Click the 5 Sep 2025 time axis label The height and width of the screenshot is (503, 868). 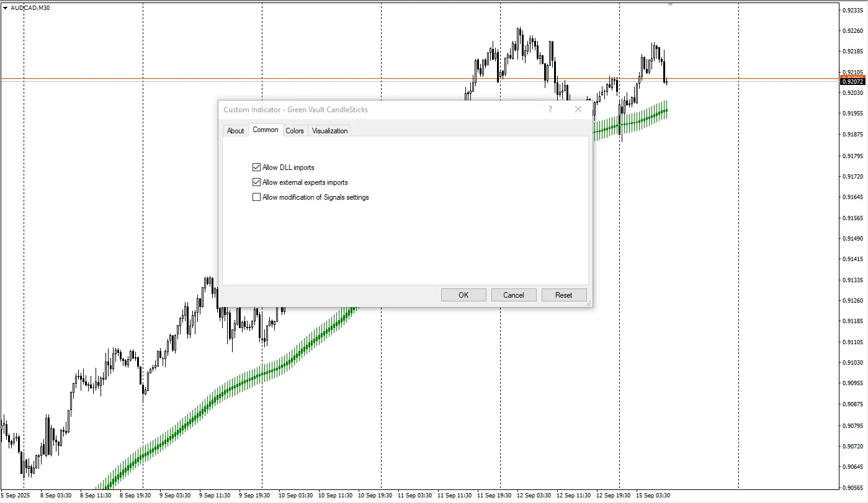[x=15, y=496]
